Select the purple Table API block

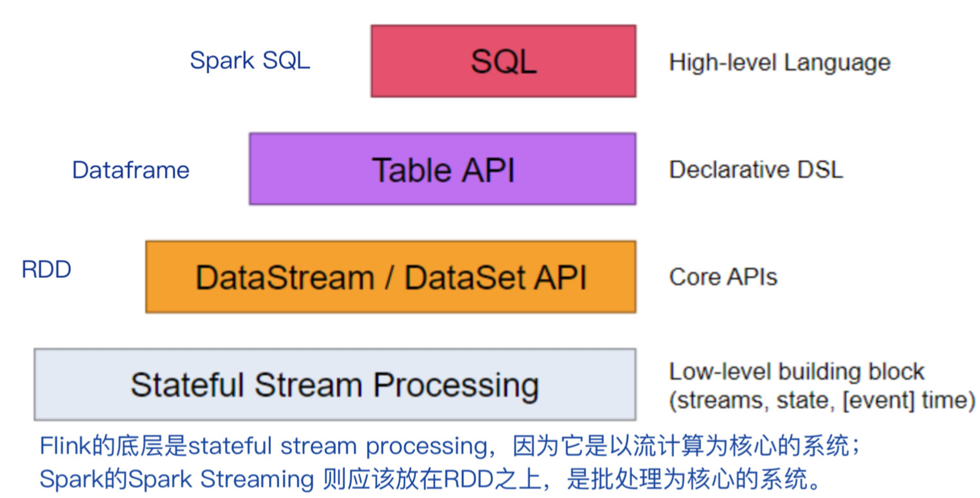[442, 169]
